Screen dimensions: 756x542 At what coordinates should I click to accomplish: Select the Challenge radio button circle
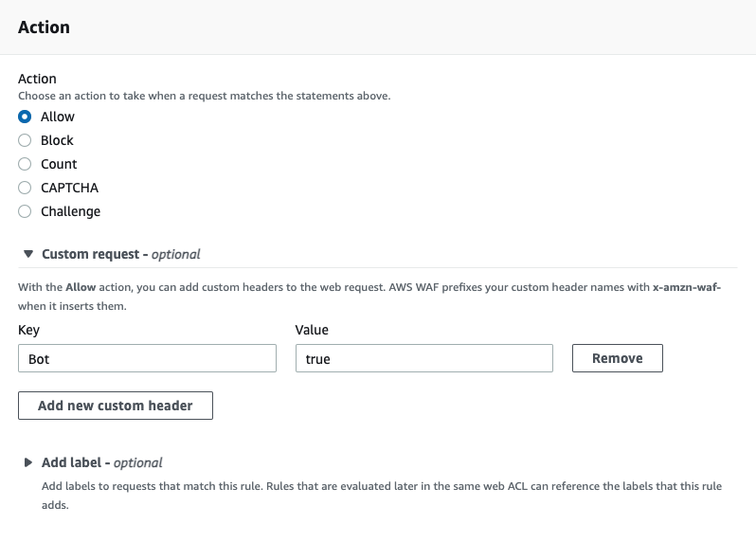click(25, 211)
